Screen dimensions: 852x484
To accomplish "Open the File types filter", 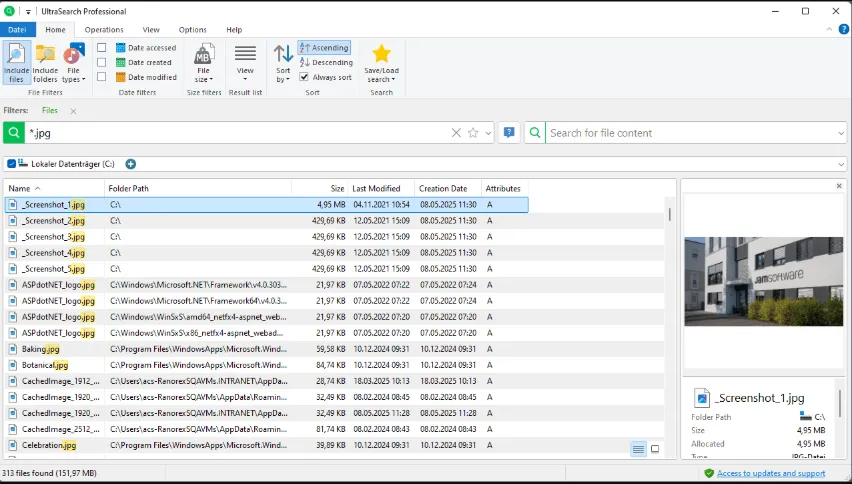I will [74, 62].
